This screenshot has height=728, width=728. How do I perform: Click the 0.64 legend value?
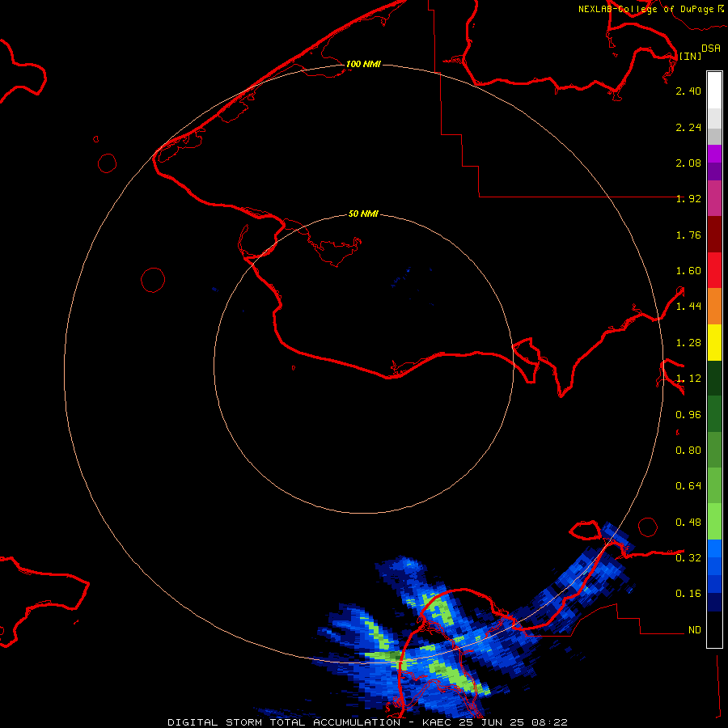click(x=688, y=486)
